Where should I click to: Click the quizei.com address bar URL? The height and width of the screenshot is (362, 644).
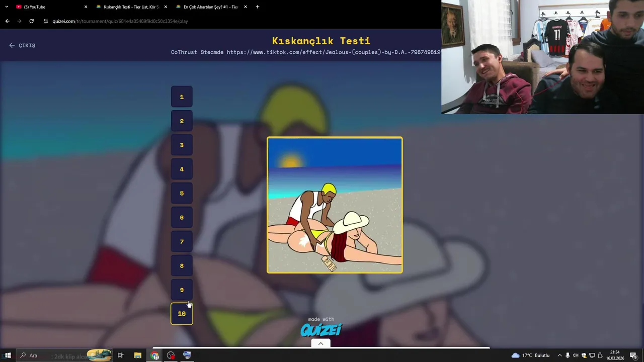pyautogui.click(x=120, y=21)
